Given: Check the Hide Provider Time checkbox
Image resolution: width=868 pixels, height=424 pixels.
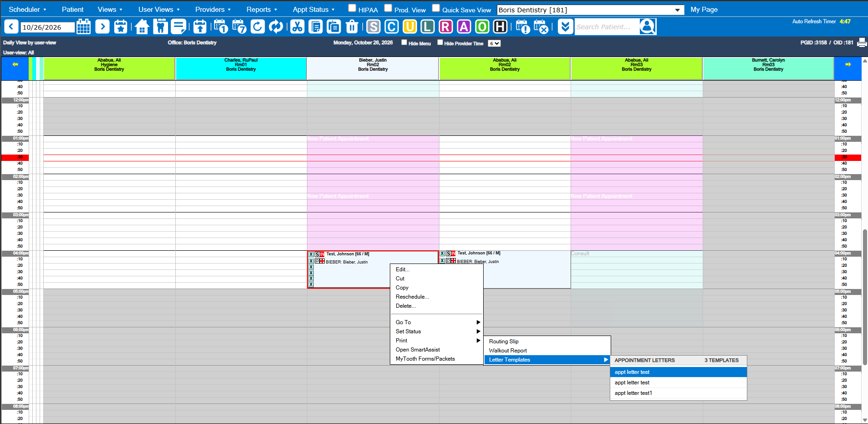Looking at the screenshot, I should click(x=440, y=42).
